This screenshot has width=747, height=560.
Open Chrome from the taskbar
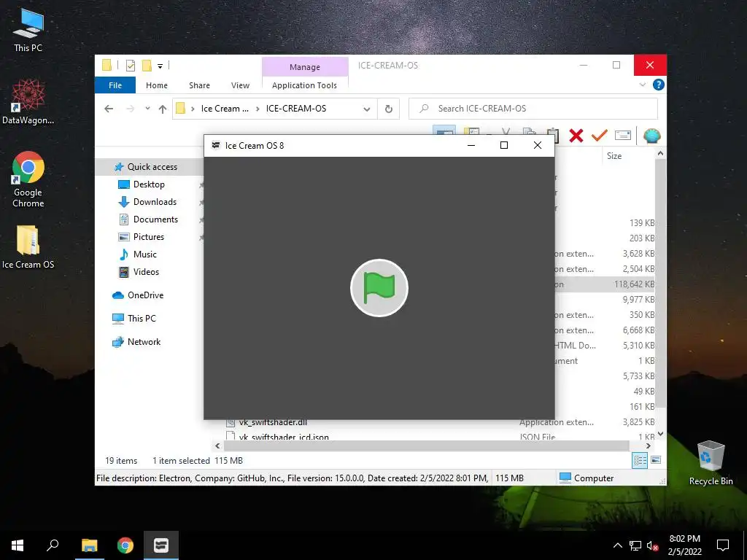point(125,545)
